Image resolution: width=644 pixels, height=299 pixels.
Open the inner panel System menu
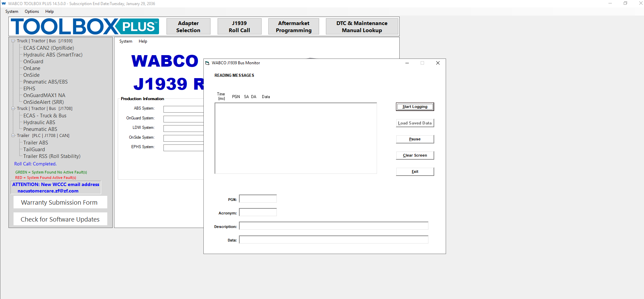(126, 41)
